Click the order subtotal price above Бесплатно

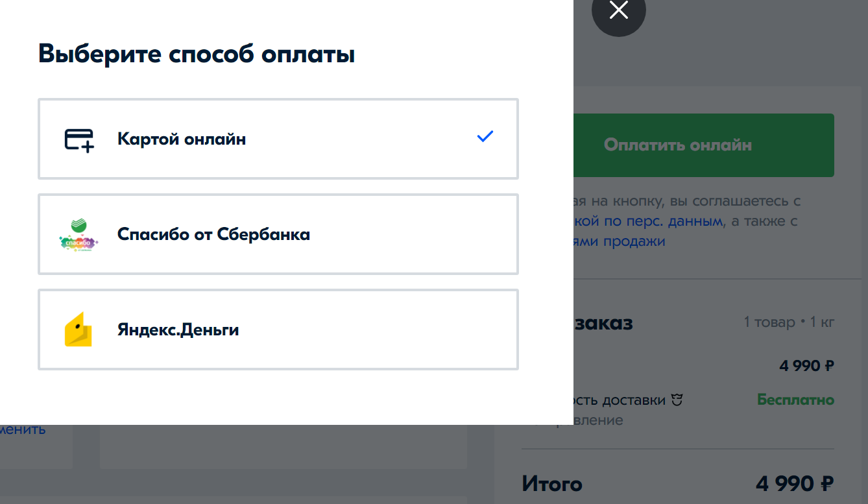pos(806,366)
